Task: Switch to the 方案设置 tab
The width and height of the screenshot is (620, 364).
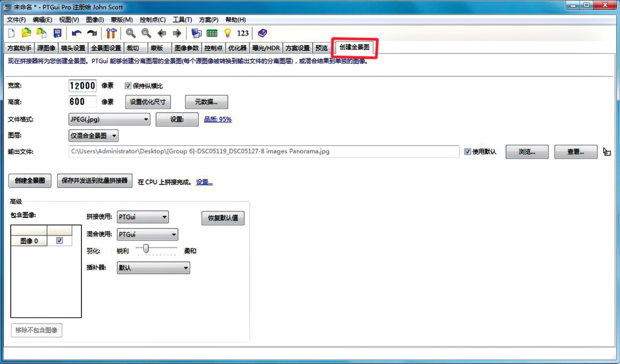Action: pyautogui.click(x=297, y=48)
